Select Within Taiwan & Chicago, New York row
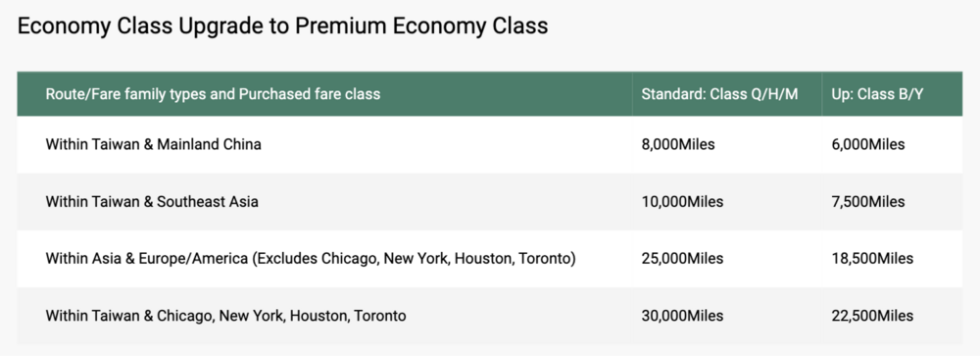The width and height of the screenshot is (980, 356). pyautogui.click(x=489, y=316)
